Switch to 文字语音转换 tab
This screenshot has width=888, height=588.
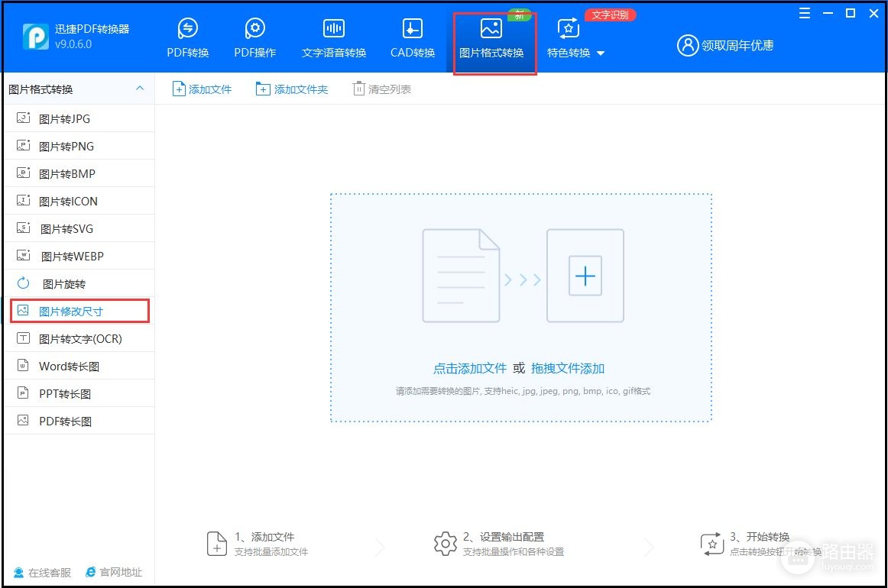tap(333, 38)
